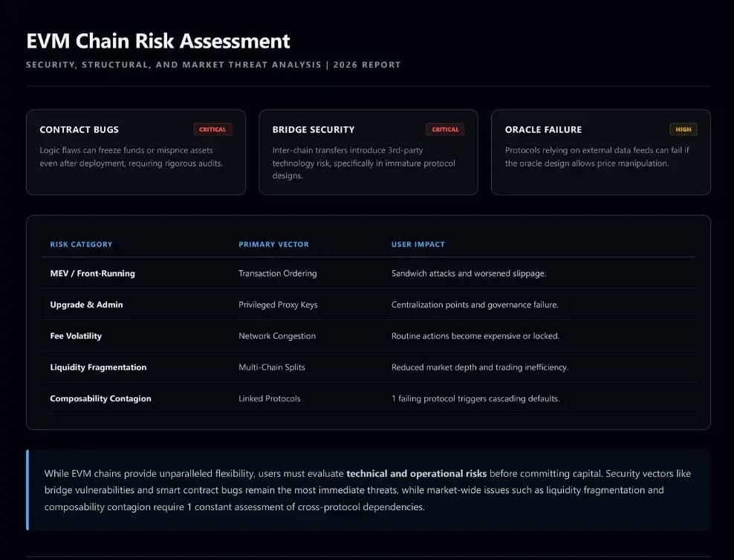Click the User Impact column header
734x560 pixels.
(418, 244)
